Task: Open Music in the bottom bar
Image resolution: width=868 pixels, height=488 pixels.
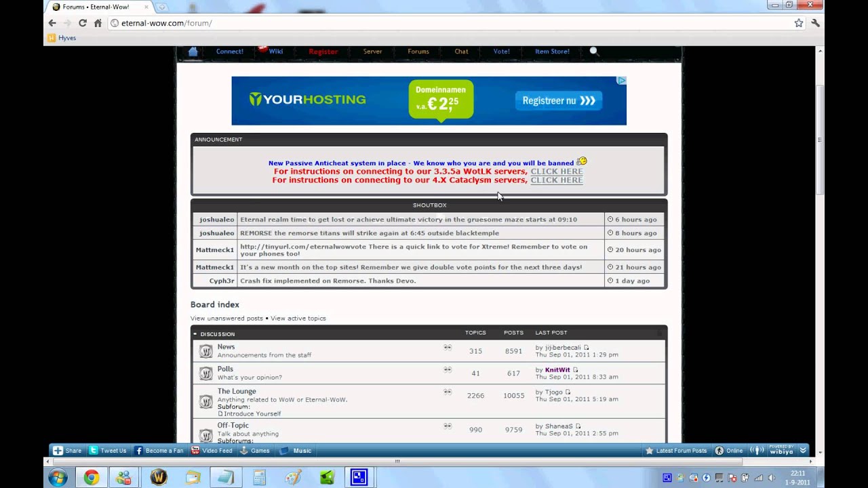Action: (x=296, y=451)
